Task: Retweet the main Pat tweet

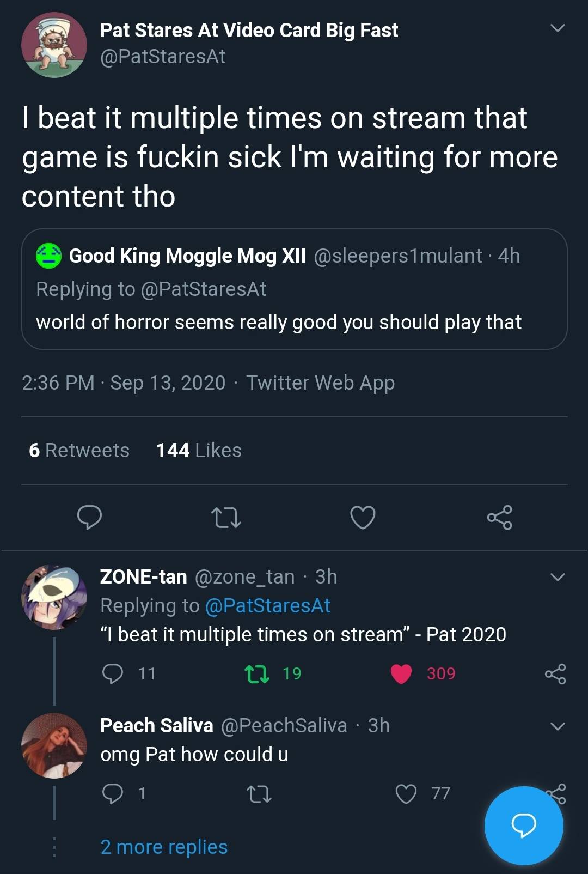Action: (226, 518)
